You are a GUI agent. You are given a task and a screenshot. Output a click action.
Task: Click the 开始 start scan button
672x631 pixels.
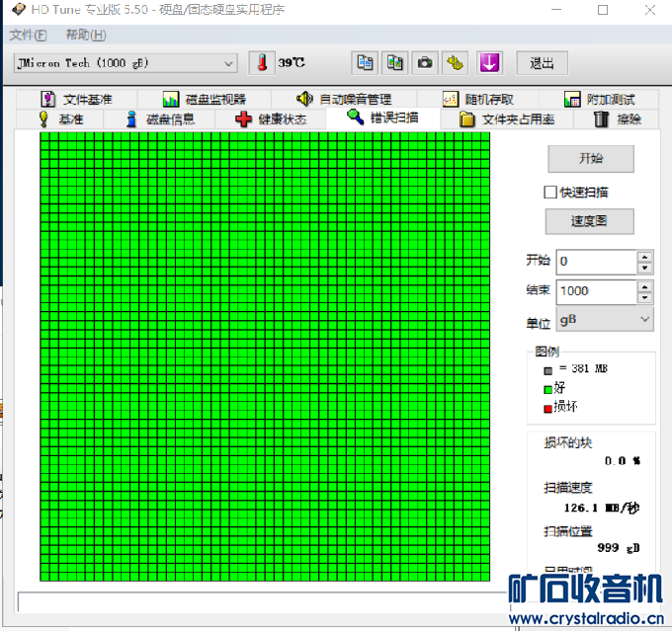(x=591, y=159)
